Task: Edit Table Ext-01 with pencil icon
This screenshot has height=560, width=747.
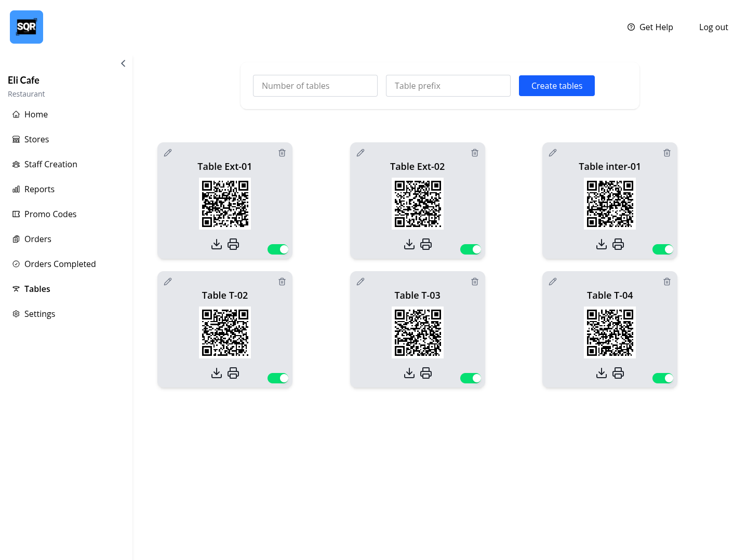Action: tap(168, 153)
